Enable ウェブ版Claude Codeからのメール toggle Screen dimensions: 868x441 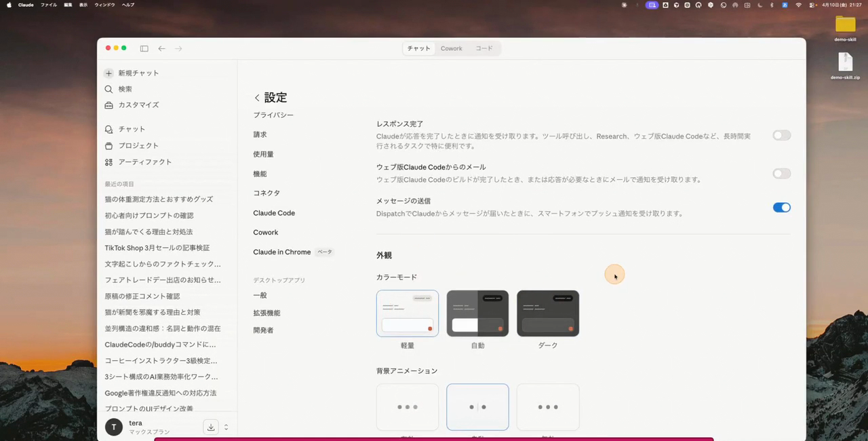pos(781,174)
